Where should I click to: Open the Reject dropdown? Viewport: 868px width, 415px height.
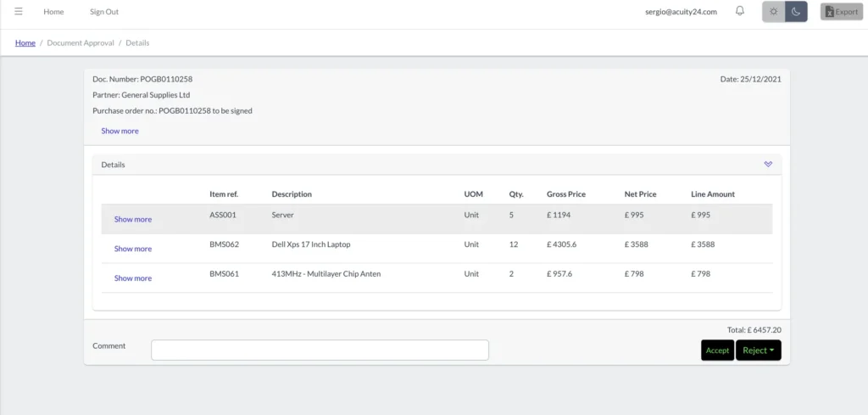(x=758, y=351)
